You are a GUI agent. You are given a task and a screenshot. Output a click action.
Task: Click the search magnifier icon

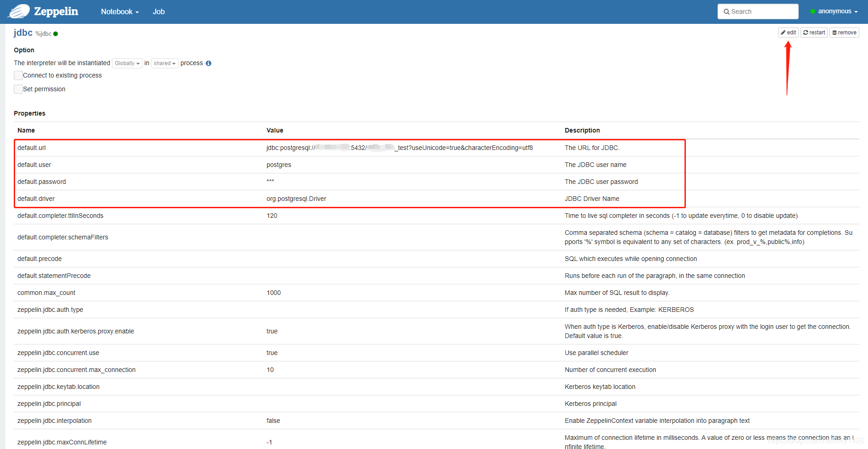click(727, 12)
